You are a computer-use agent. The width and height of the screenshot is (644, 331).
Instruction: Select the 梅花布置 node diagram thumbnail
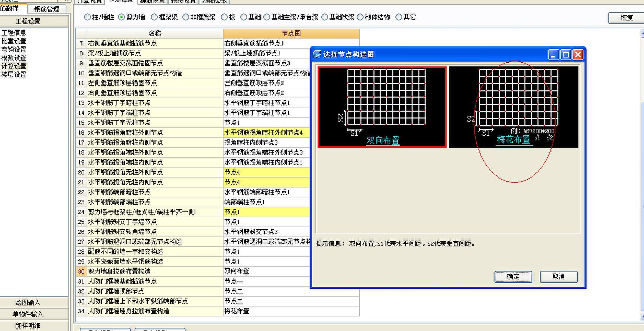tap(514, 107)
